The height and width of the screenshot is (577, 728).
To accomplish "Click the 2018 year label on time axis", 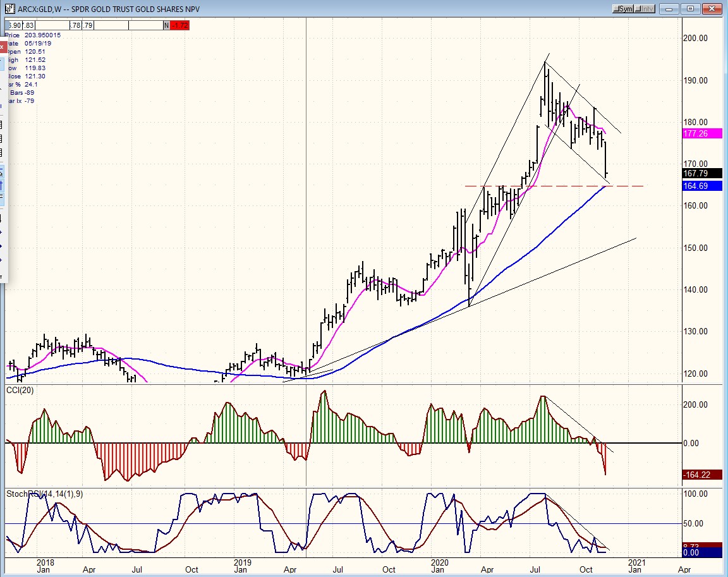I will [x=45, y=562].
